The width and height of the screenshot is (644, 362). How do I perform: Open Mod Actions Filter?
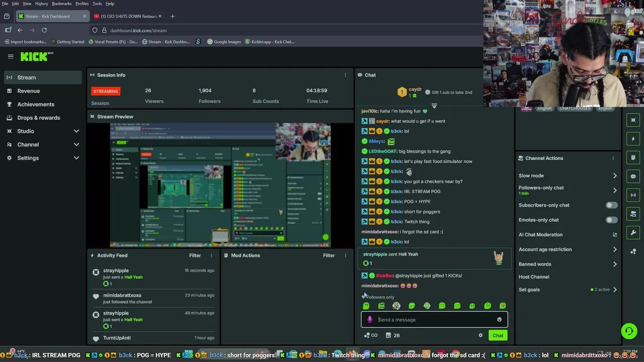pyautogui.click(x=329, y=255)
